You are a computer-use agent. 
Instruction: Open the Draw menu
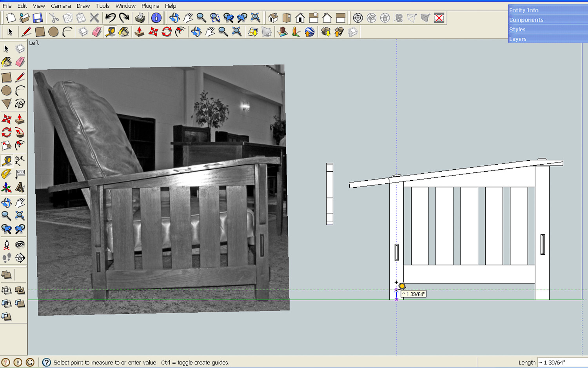point(83,6)
